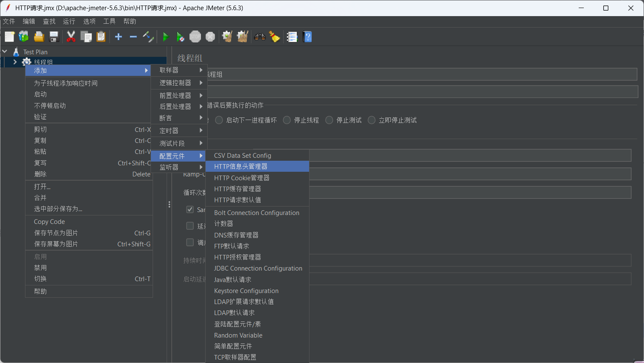Click the comments input field below name
This screenshot has width=644, height=363.
point(422,92)
